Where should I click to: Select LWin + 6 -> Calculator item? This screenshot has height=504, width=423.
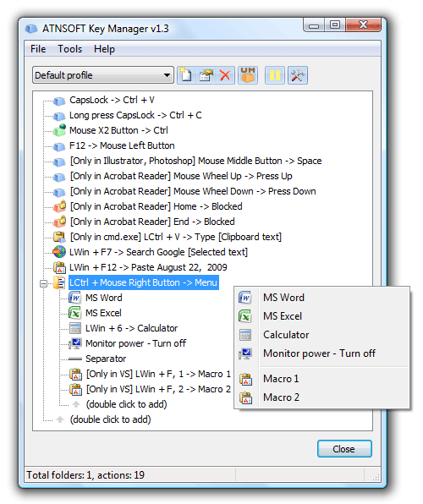coord(132,328)
